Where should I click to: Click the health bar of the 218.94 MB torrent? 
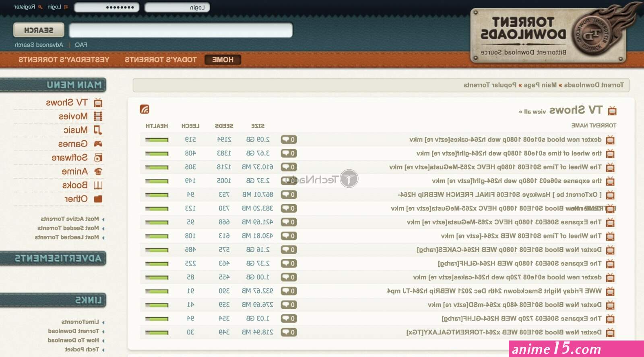pyautogui.click(x=157, y=332)
